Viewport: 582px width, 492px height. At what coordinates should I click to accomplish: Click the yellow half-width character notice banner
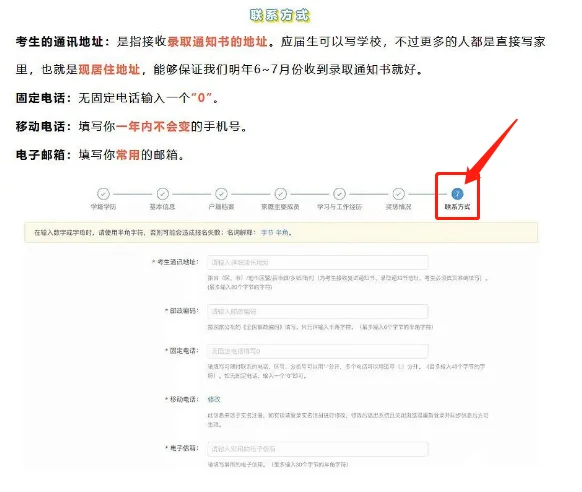click(281, 233)
